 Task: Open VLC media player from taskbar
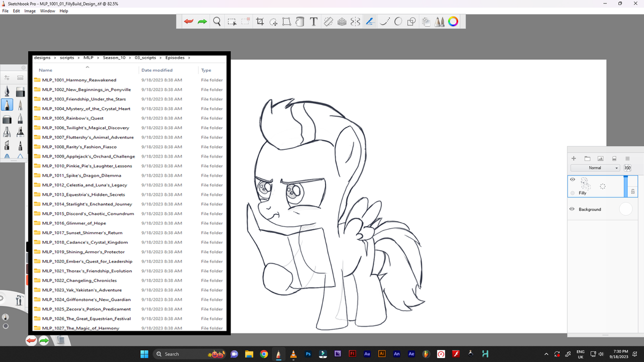(293, 354)
